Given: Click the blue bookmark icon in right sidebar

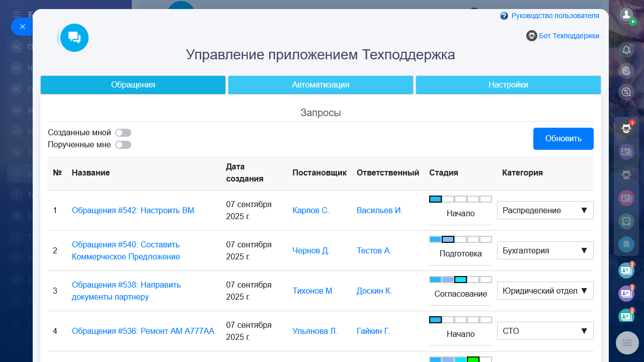Looking at the screenshot, I should pos(626,244).
